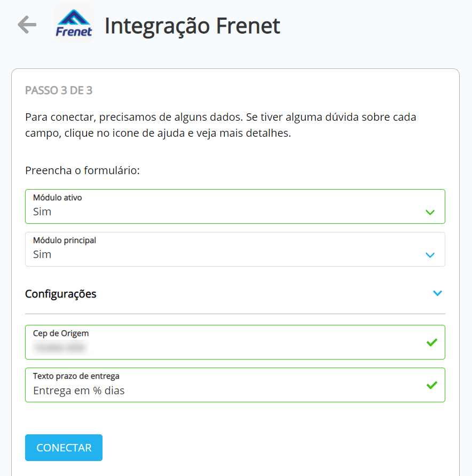Collapse the Configurações section chevron
Viewport: 472px width, 476px height.
point(438,293)
